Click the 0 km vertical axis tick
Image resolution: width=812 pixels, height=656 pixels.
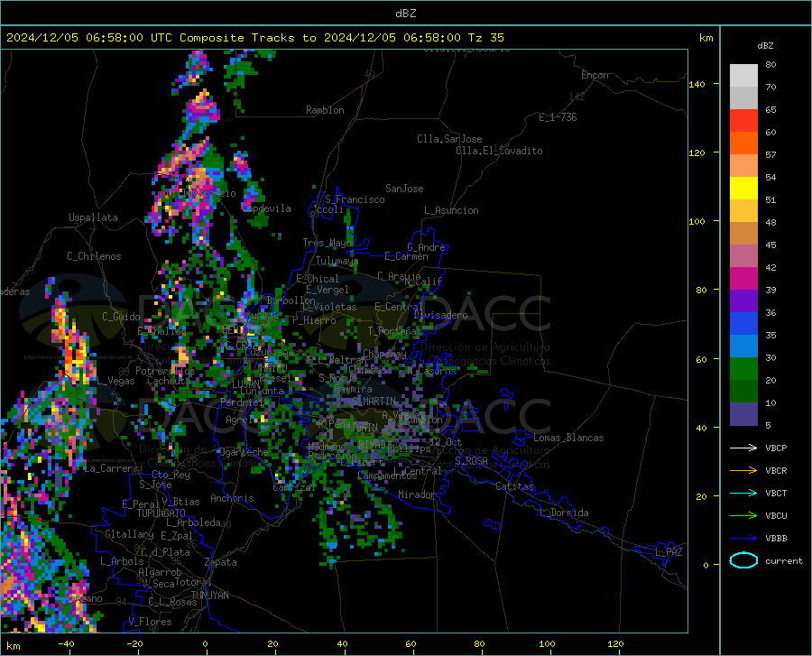tap(706, 565)
